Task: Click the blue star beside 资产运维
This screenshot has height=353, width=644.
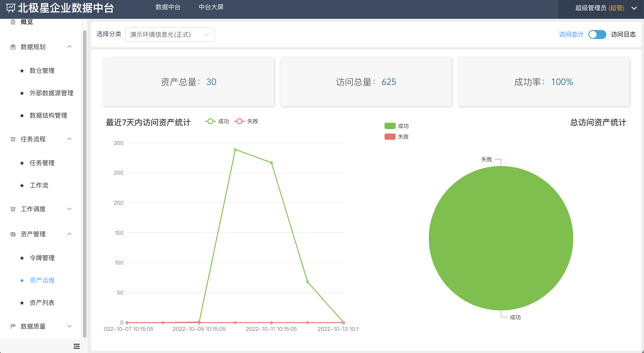Action: click(22, 281)
